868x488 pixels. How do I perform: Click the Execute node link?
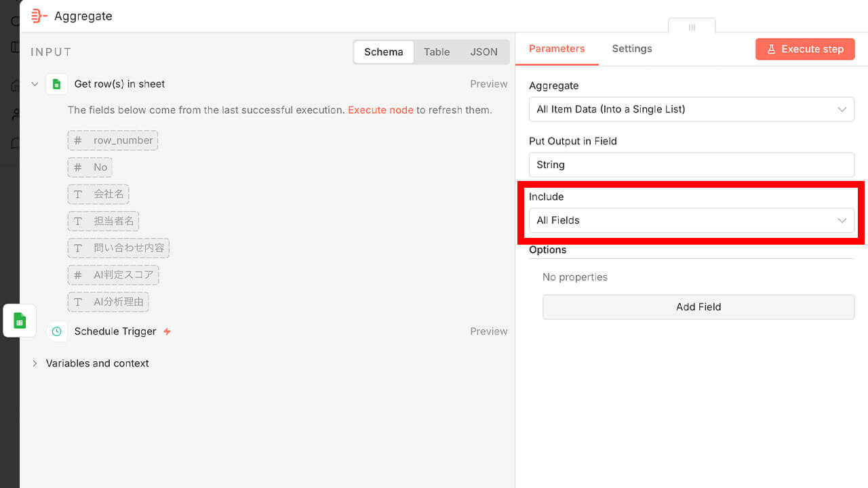click(380, 110)
